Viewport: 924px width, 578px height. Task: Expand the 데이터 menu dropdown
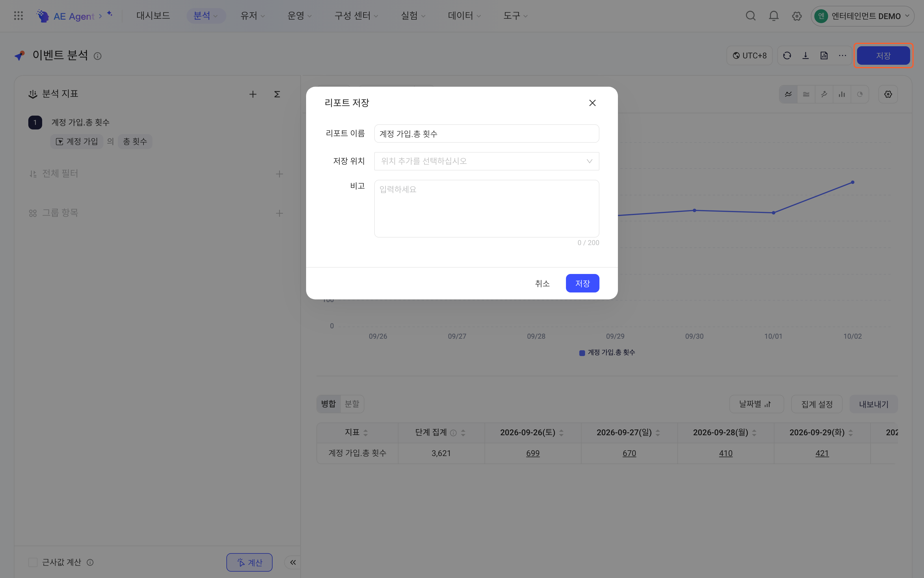click(x=464, y=16)
